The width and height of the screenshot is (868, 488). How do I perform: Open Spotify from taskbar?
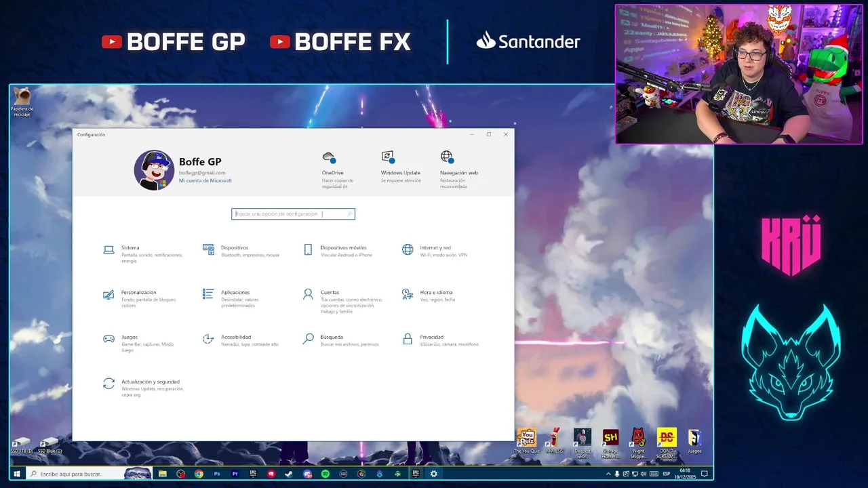pos(325,474)
